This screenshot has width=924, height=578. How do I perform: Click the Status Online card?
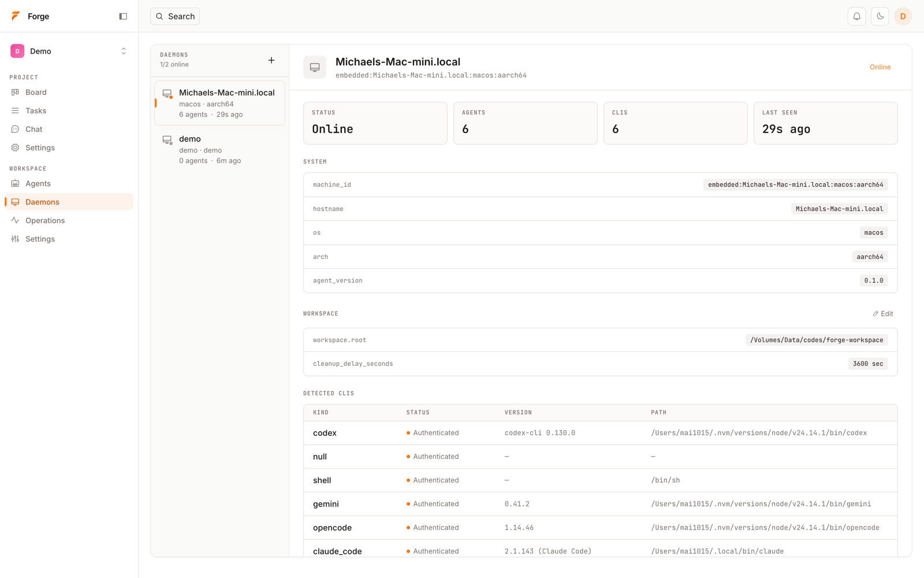click(375, 123)
